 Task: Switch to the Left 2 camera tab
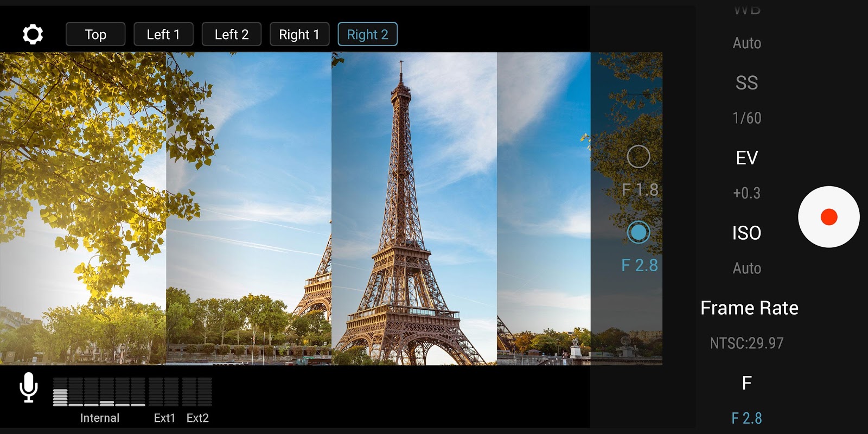point(232,34)
